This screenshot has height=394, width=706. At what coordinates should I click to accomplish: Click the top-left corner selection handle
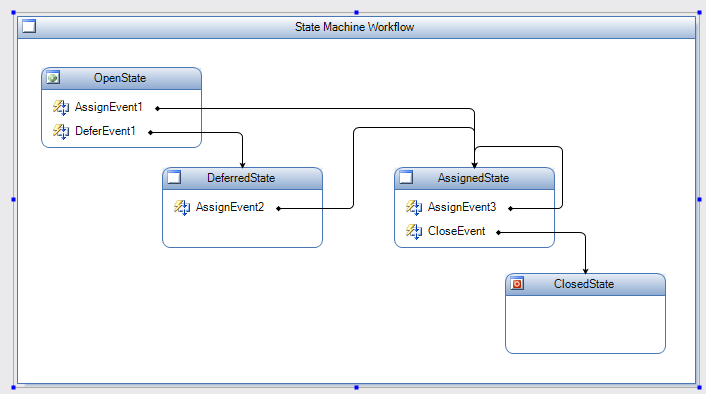point(14,13)
